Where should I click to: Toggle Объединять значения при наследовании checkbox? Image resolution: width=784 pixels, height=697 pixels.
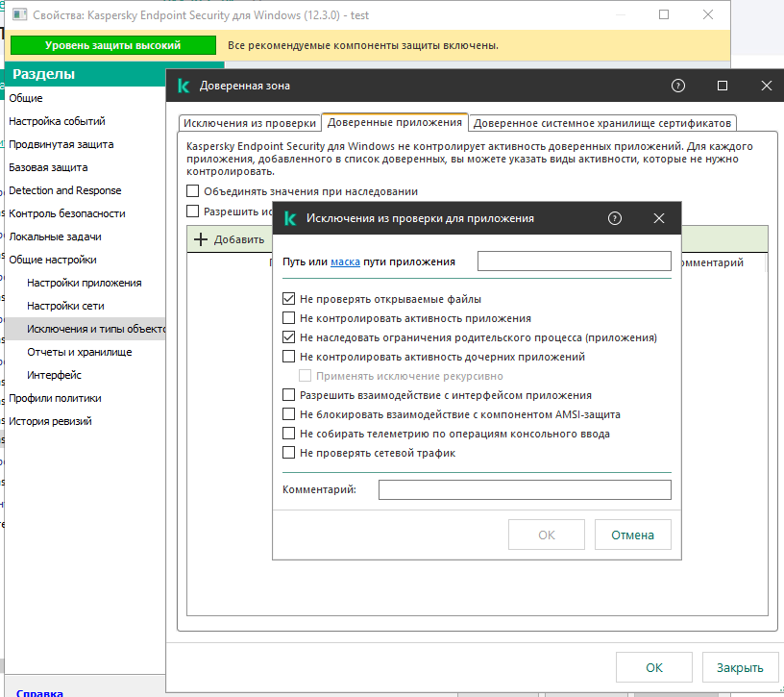193,191
